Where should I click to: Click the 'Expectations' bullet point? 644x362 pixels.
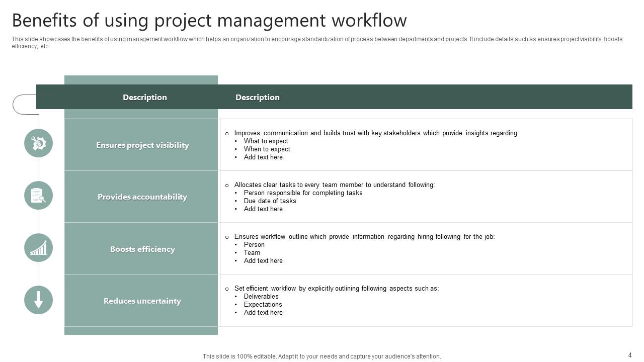263,305
